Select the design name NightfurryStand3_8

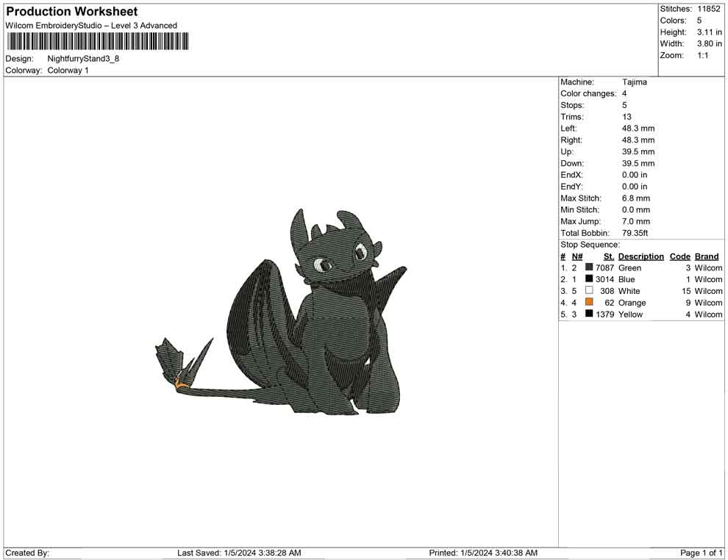(x=83, y=59)
